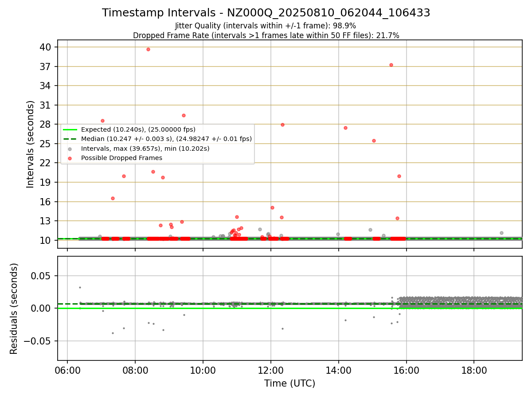Click the "−0.05" residuals tick label
The image size is (532, 399).
click(x=37, y=341)
